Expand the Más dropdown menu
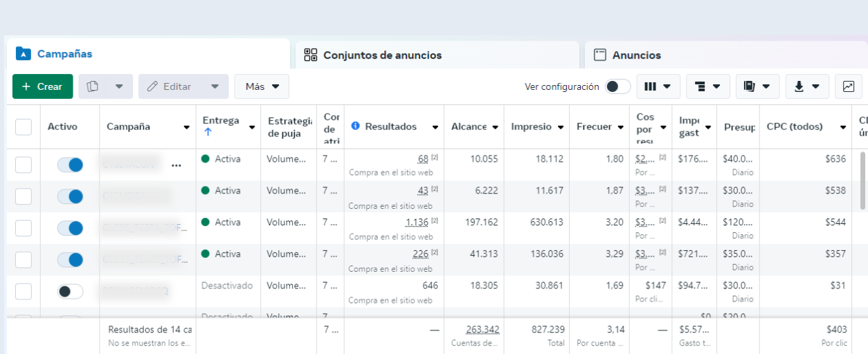This screenshot has width=868, height=354. coord(262,86)
